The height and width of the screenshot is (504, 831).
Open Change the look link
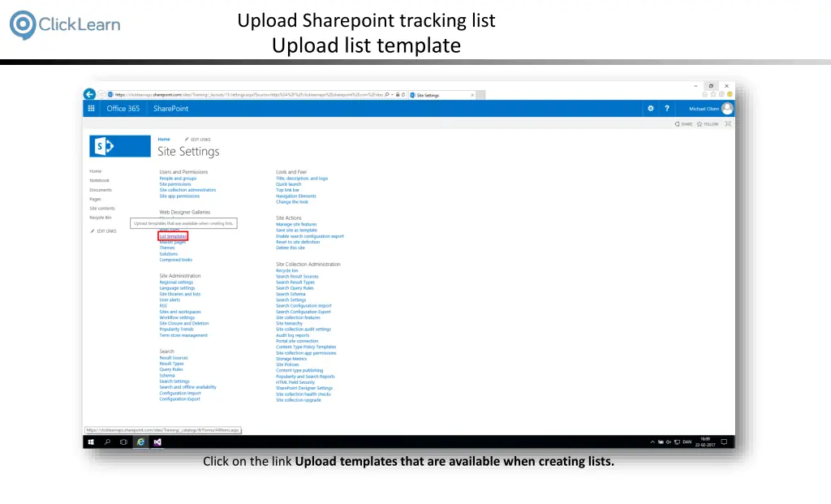coord(291,201)
